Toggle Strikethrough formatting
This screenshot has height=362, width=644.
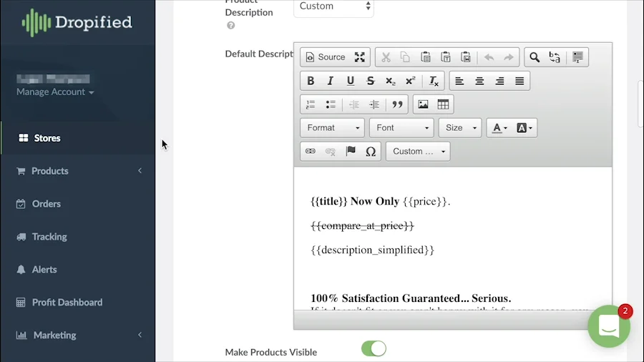371,81
